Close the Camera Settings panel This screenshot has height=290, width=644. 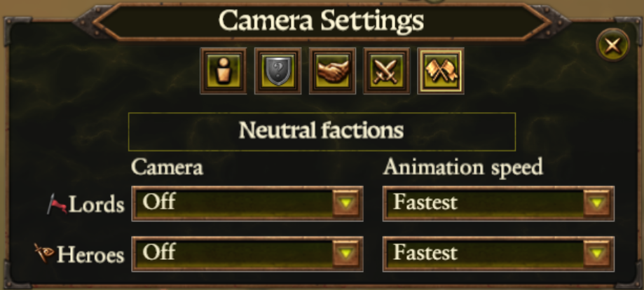click(612, 46)
